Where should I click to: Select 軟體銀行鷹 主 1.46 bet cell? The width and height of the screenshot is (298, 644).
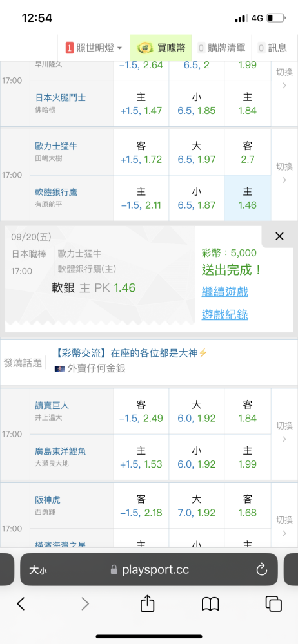click(x=248, y=198)
